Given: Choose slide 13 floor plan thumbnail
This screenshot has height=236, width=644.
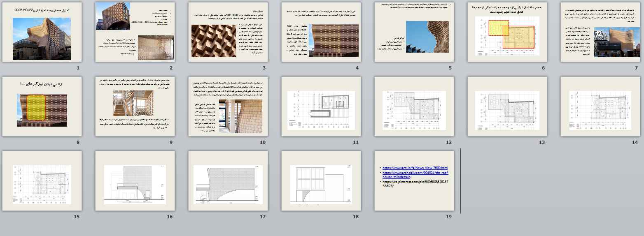Looking at the screenshot, I should pyautogui.click(x=507, y=106).
